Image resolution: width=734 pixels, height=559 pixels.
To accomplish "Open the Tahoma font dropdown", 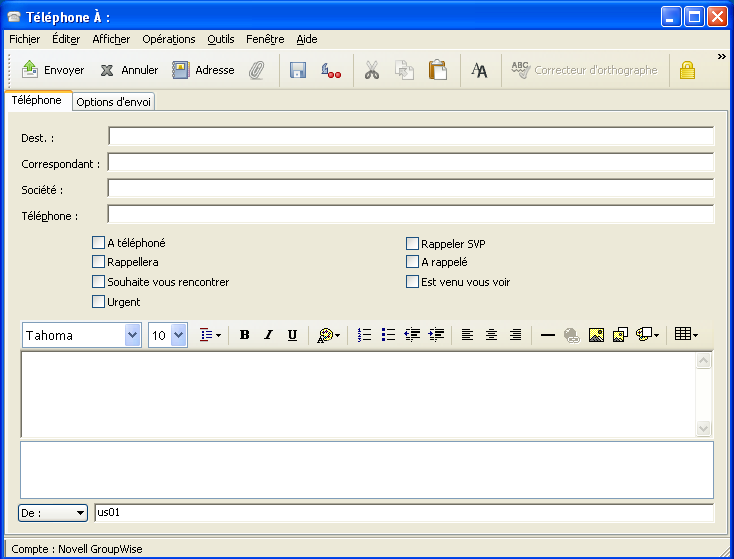I will click(x=133, y=335).
